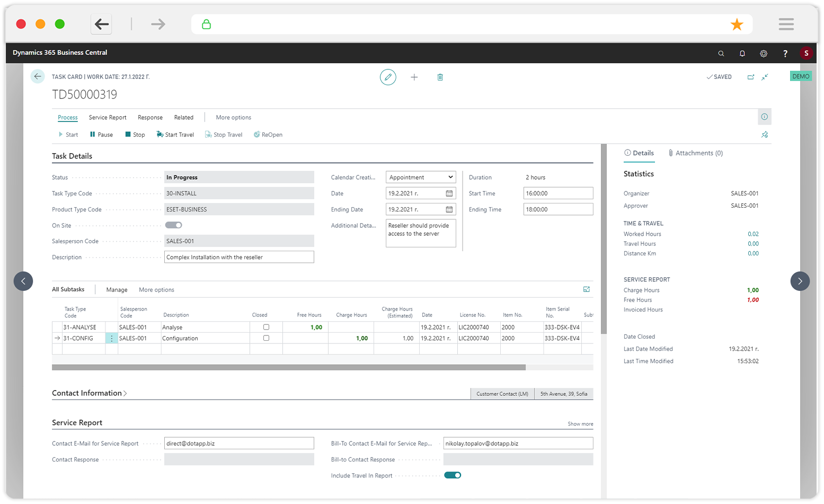Click Show more in Service Report
824x504 pixels.
(x=580, y=424)
